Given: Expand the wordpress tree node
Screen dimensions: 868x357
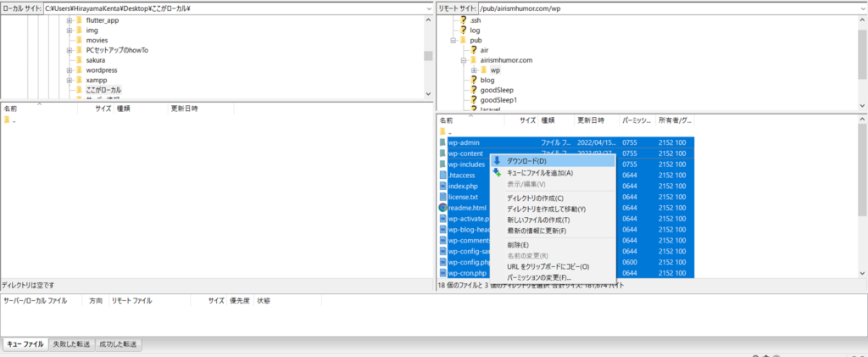Looking at the screenshot, I should pyautogui.click(x=70, y=70).
